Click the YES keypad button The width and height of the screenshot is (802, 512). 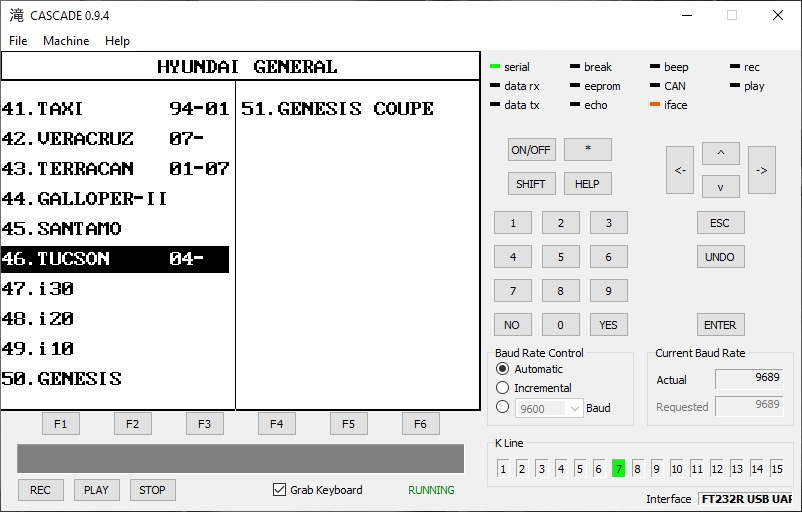pos(608,325)
